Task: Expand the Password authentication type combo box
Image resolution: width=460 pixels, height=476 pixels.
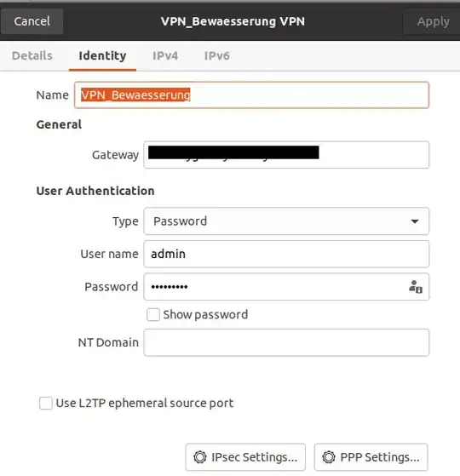Action: pos(286,221)
